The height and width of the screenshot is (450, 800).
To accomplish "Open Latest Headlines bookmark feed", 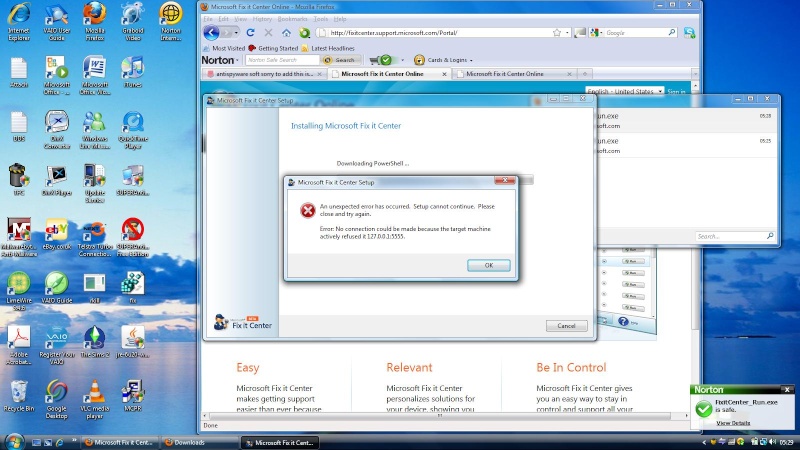I will tap(328, 48).
